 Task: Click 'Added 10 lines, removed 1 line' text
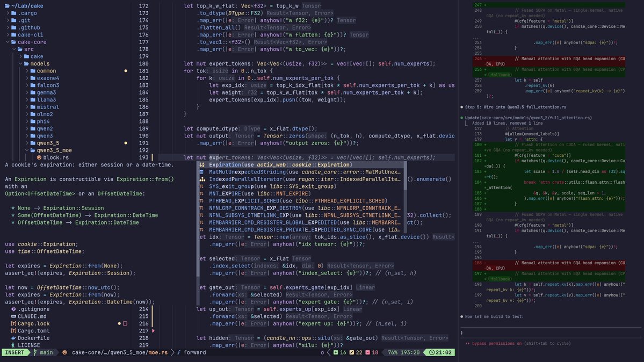pyautogui.click(x=507, y=123)
